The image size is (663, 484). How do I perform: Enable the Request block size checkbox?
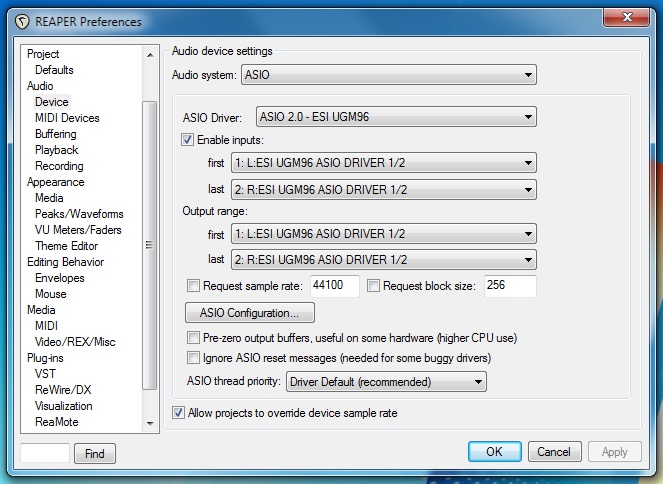pyautogui.click(x=373, y=286)
